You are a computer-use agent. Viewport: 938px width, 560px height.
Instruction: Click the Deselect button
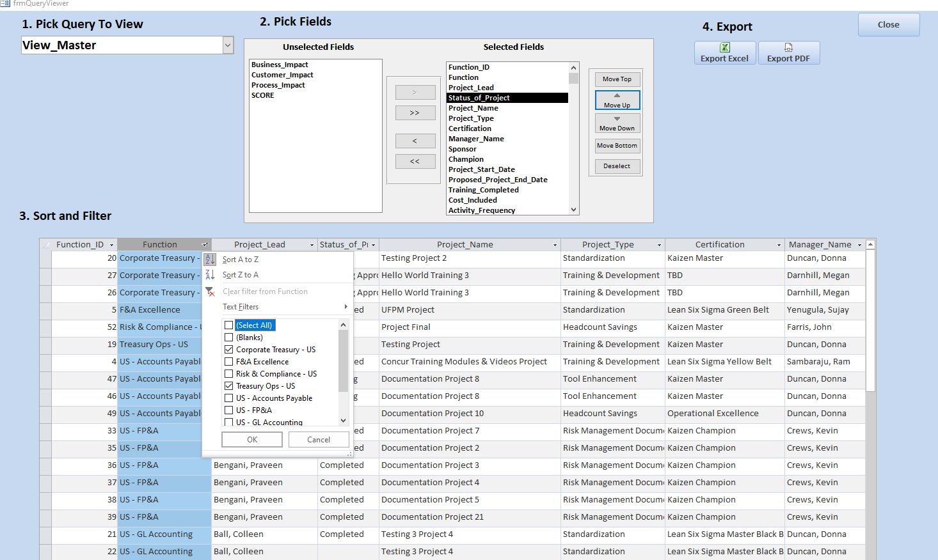[x=617, y=166]
